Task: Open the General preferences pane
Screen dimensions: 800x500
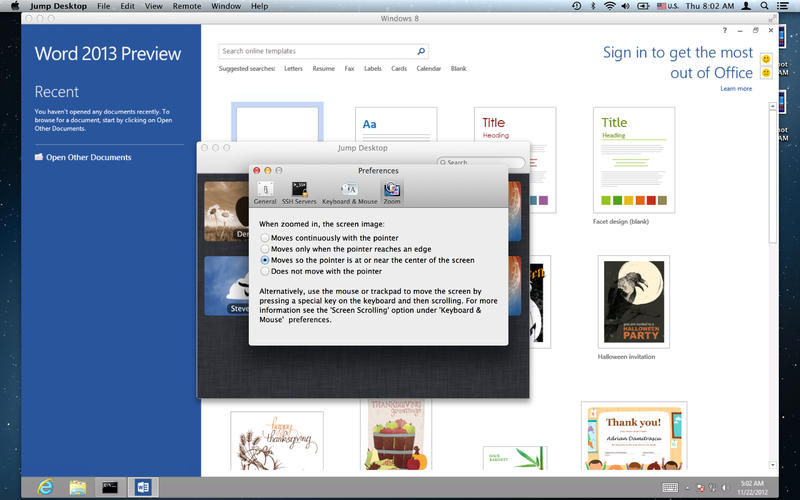Action: click(x=265, y=193)
